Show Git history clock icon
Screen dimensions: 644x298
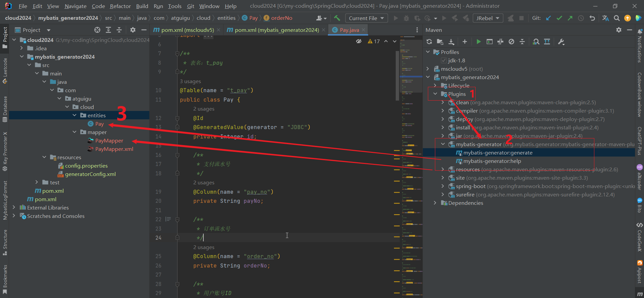coord(581,18)
